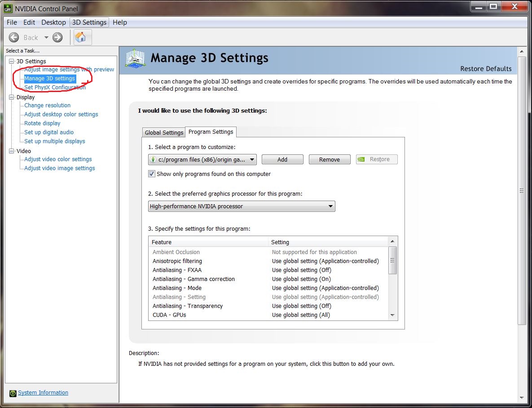Open the Edit menu
The height and width of the screenshot is (408, 532).
[29, 22]
